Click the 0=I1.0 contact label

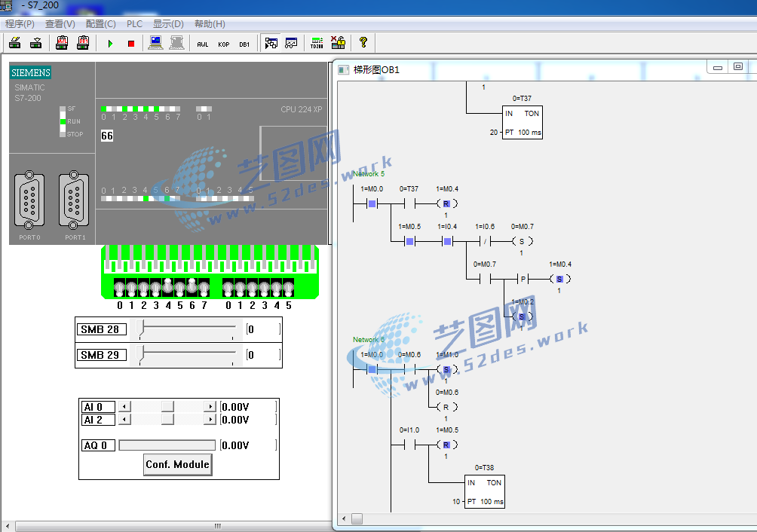pyautogui.click(x=409, y=430)
